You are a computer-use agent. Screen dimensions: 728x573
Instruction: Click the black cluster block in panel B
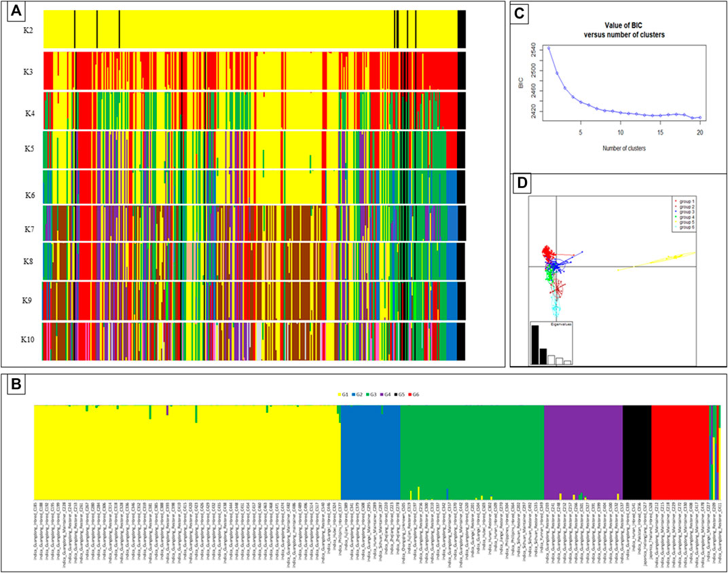point(637,452)
